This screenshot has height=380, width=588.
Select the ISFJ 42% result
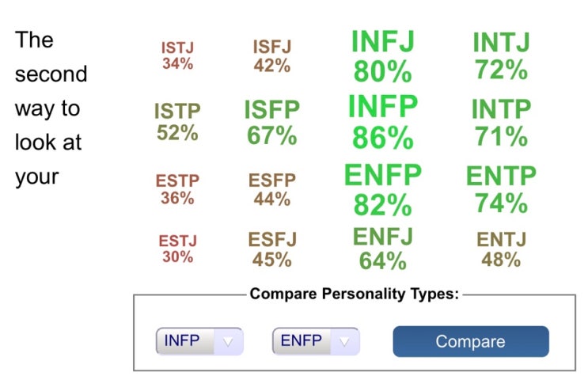271,56
